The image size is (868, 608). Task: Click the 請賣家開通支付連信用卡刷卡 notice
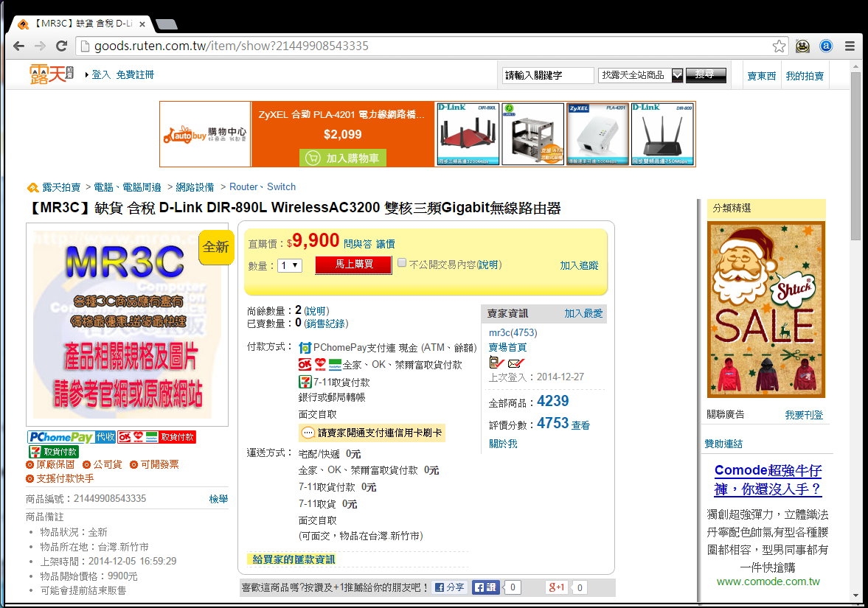pos(372,433)
